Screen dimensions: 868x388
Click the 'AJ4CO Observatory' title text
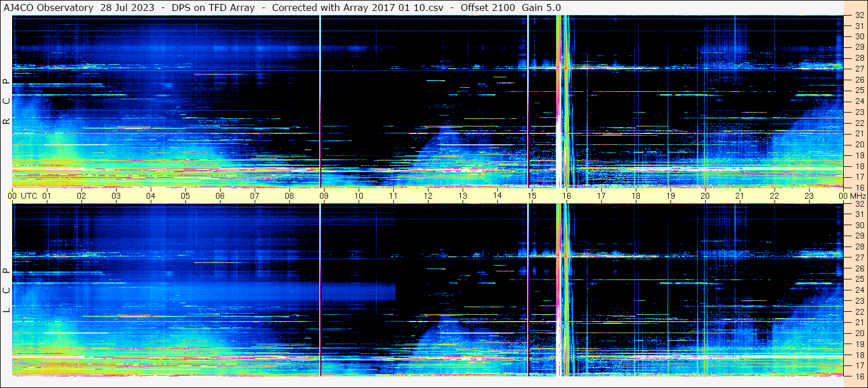click(x=49, y=8)
